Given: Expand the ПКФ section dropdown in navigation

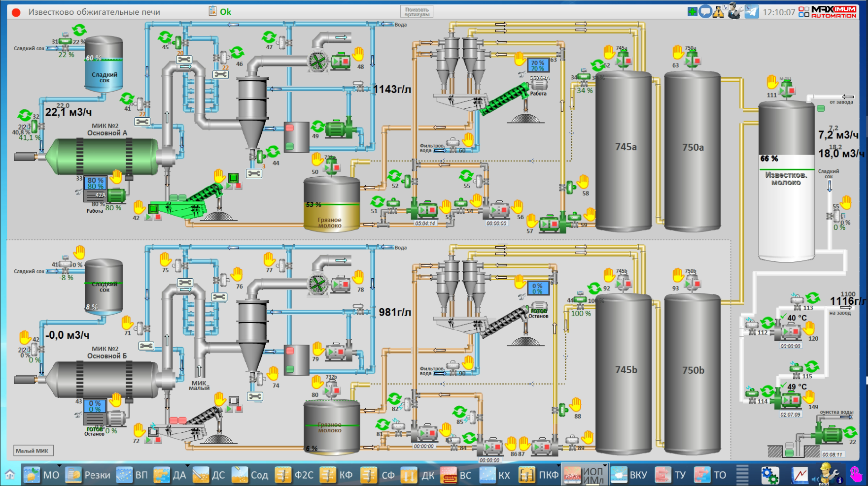Looking at the screenshot, I should click(558, 465).
